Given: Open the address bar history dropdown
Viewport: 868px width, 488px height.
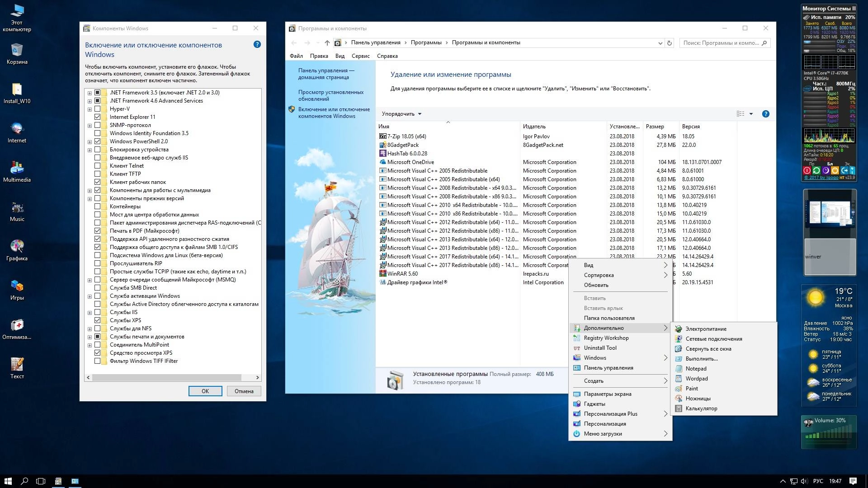Looking at the screenshot, I should coord(660,43).
